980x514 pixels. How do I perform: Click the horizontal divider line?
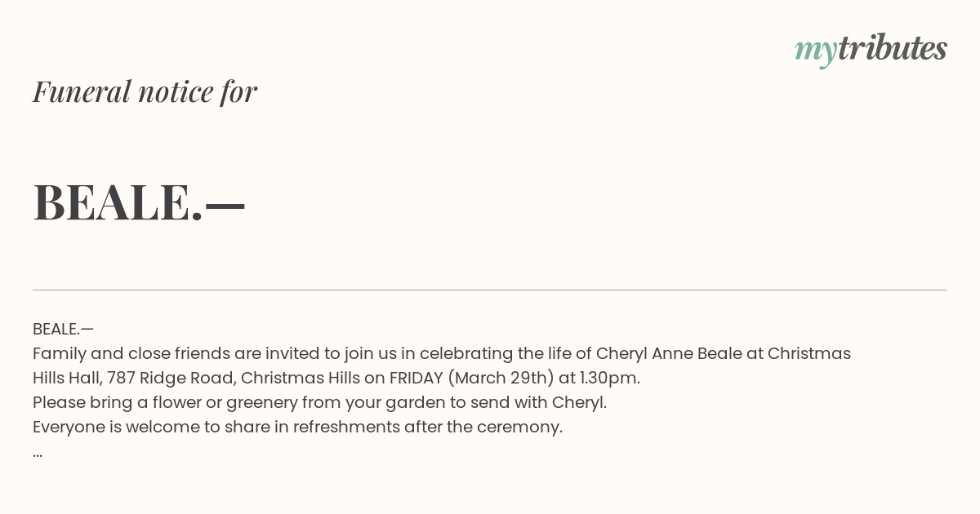click(x=490, y=290)
